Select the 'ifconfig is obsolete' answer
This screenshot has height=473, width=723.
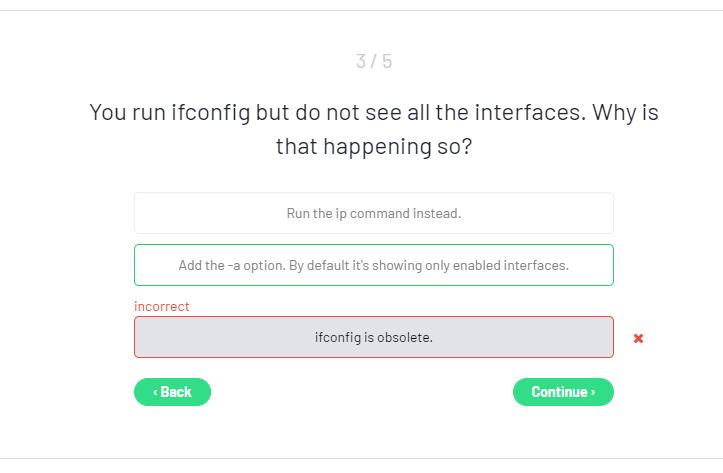(373, 337)
